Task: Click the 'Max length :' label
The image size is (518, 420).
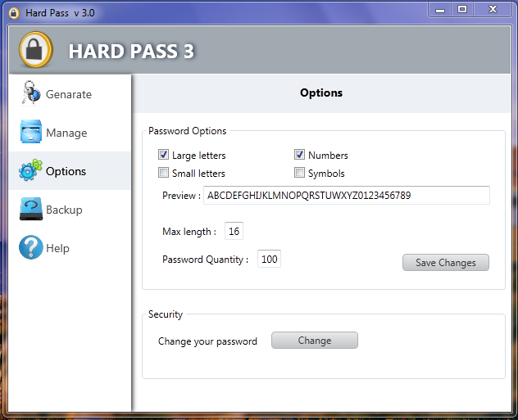Action: point(189,232)
